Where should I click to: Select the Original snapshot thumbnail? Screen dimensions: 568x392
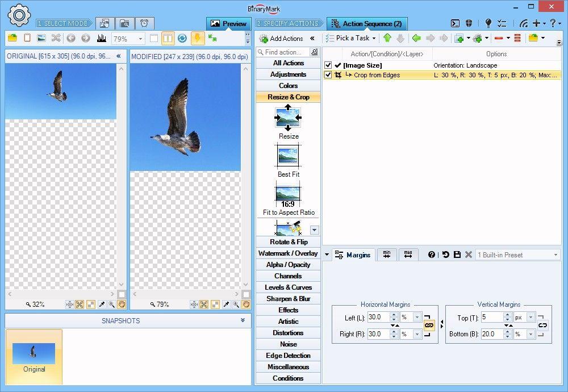(34, 357)
